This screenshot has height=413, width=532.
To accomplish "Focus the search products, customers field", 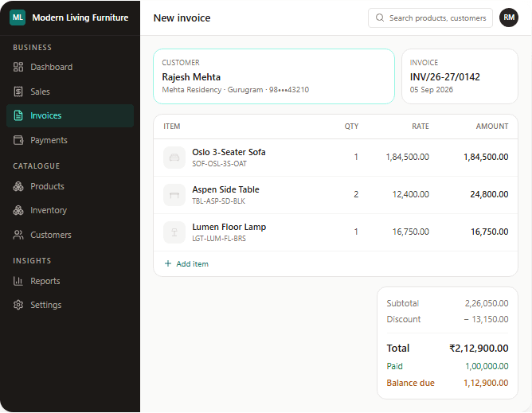I will click(430, 18).
